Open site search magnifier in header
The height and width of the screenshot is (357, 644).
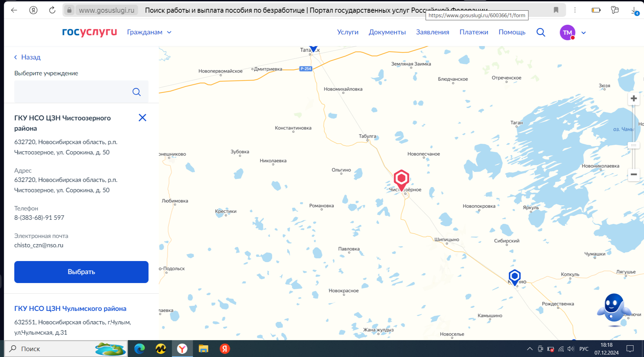tap(540, 32)
